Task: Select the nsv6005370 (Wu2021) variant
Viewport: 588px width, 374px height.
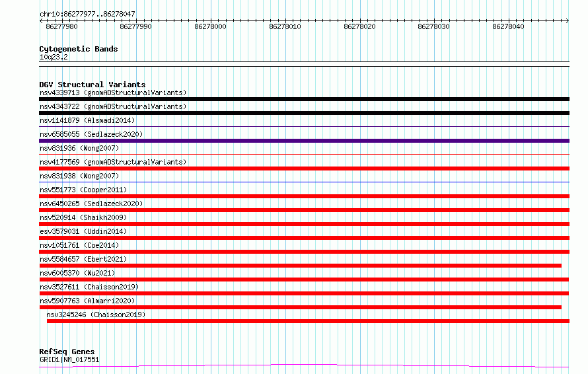Action: 77,273
